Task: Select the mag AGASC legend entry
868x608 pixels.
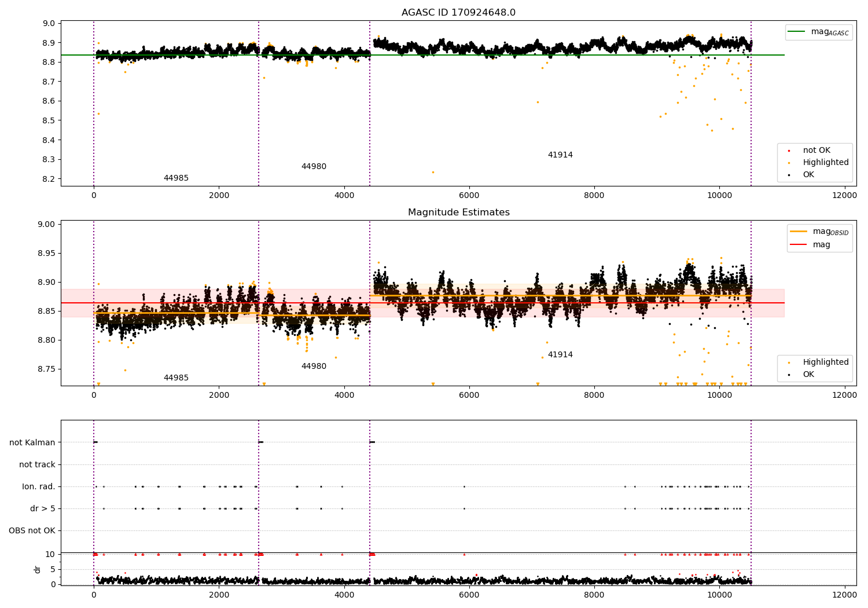Action: (x=818, y=32)
